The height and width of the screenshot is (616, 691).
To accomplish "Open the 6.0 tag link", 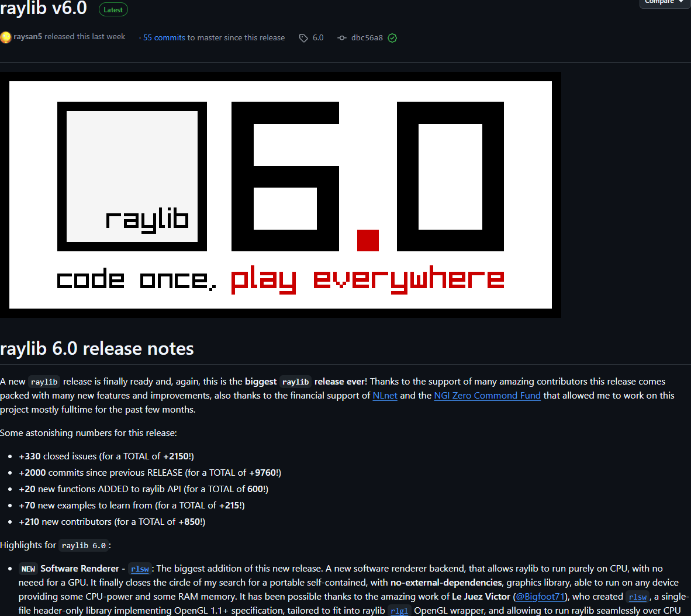I will 318,37.
